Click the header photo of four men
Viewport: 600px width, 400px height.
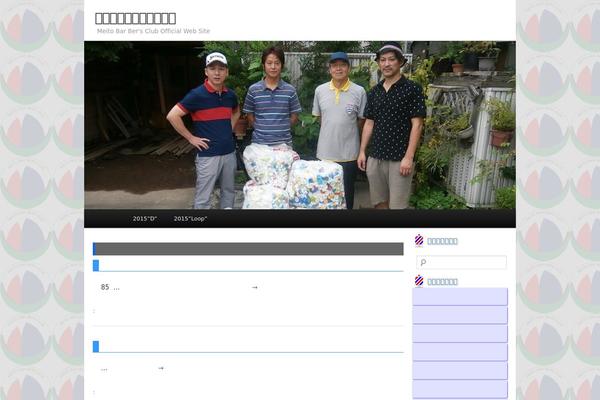point(300,125)
